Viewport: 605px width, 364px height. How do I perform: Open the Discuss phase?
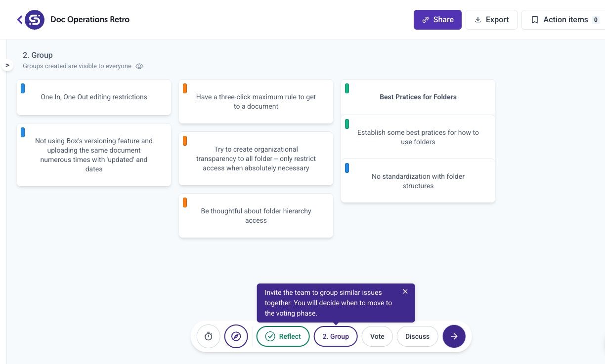(x=417, y=336)
